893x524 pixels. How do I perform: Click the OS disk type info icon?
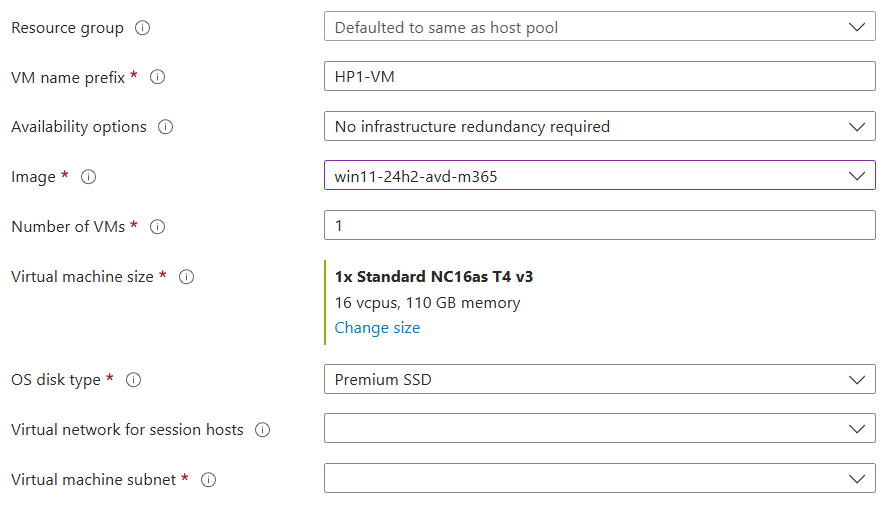pyautogui.click(x=133, y=380)
